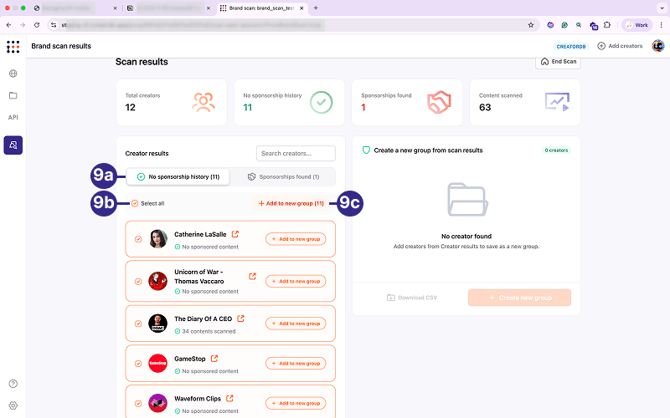
Task: Add Unicorn of War to new group
Action: [295, 281]
